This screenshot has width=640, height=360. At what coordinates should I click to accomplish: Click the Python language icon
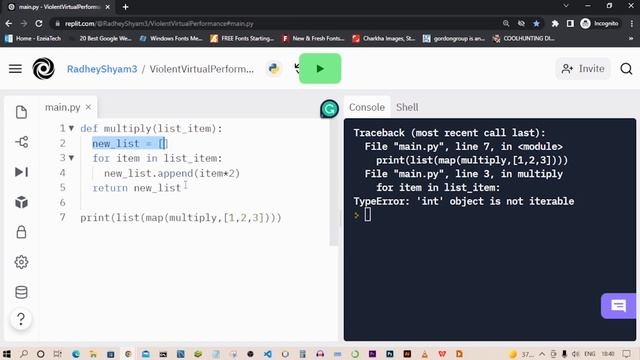[x=274, y=69]
